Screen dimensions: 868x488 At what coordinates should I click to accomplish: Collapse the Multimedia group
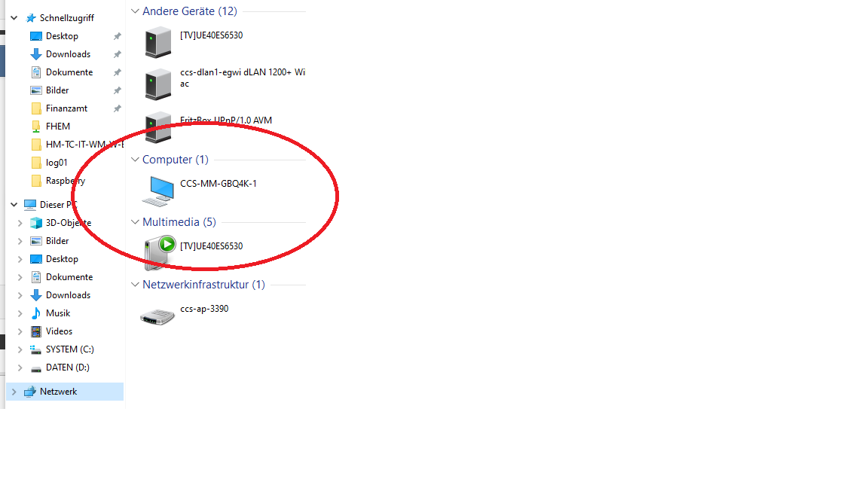135,222
